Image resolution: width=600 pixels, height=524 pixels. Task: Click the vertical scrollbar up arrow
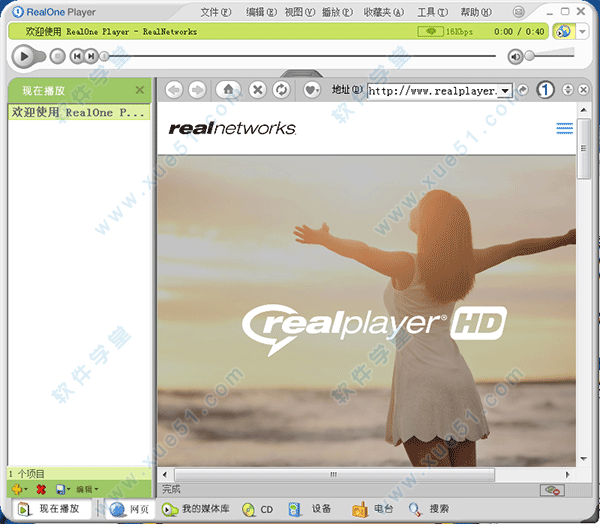point(583,110)
